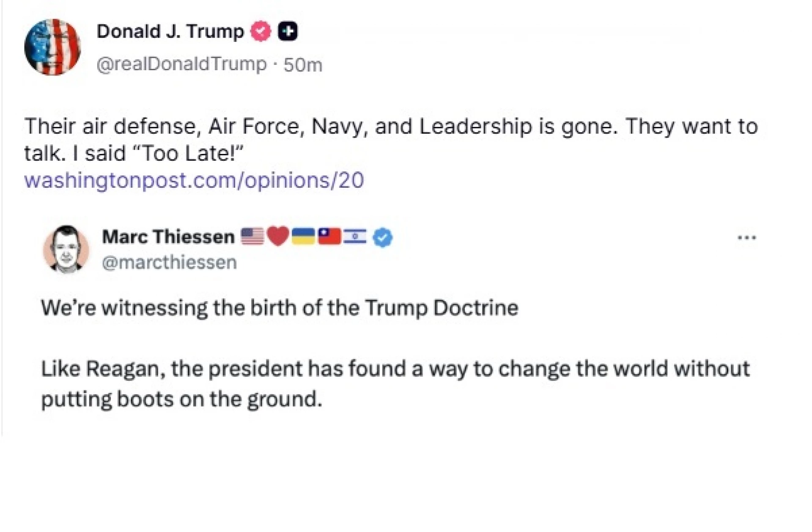Image resolution: width=812 pixels, height=532 pixels.
Task: Click the 50m post timestamp
Action: click(x=303, y=65)
